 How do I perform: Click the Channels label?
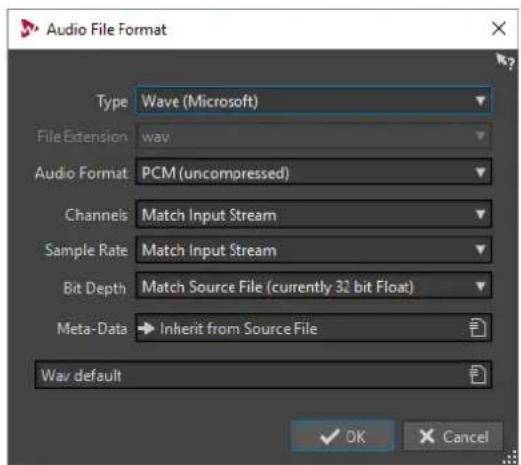[x=96, y=215]
